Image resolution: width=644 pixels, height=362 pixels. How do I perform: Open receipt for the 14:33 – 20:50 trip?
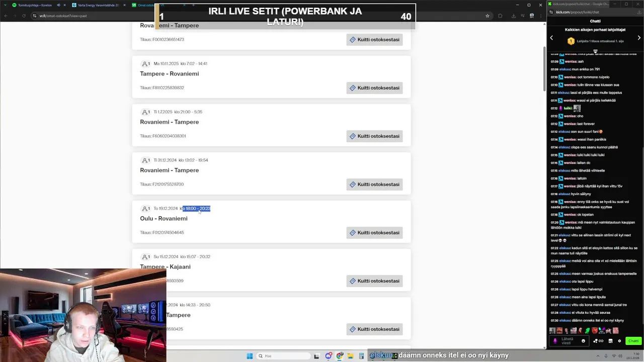pyautogui.click(x=374, y=329)
